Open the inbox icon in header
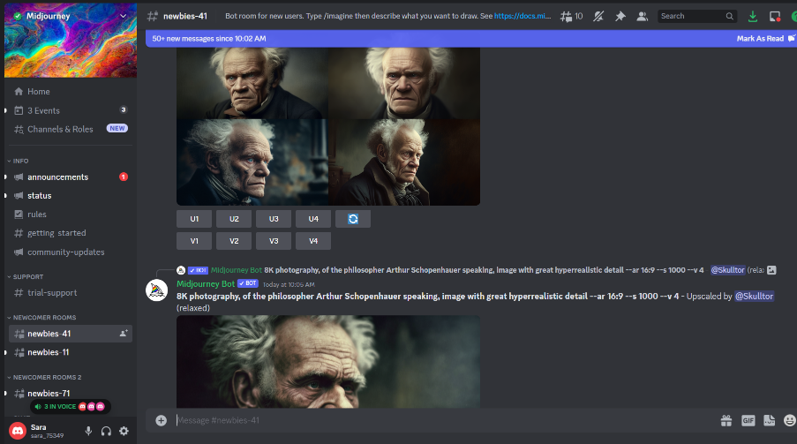 point(775,16)
